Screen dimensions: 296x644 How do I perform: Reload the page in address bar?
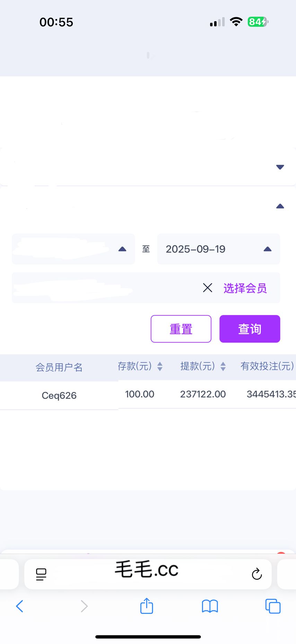click(x=256, y=574)
